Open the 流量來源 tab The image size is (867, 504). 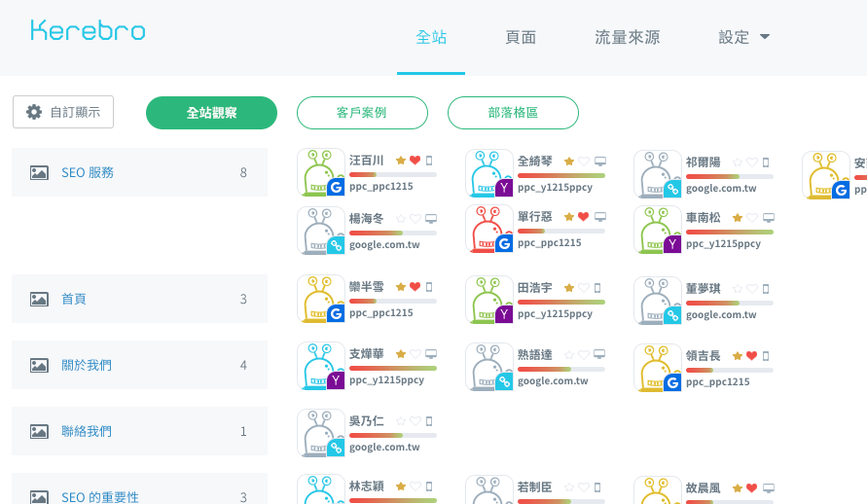[x=627, y=37]
